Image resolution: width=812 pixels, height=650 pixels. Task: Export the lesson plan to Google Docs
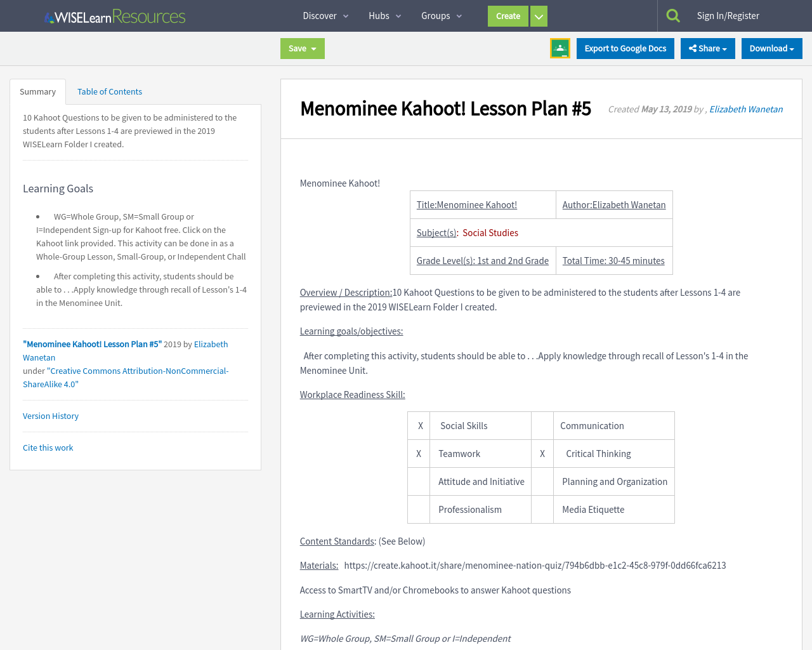pyautogui.click(x=625, y=48)
